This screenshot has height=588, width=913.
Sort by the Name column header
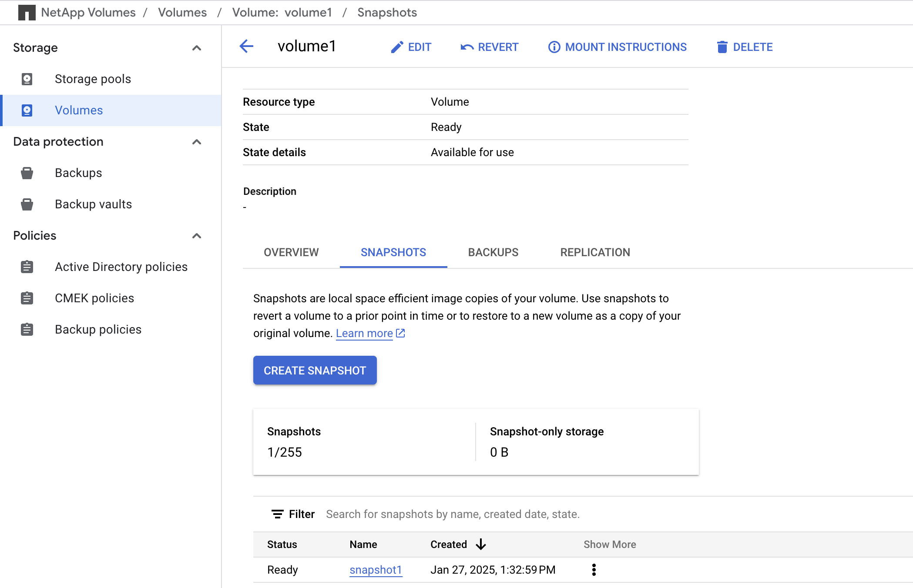click(x=363, y=545)
